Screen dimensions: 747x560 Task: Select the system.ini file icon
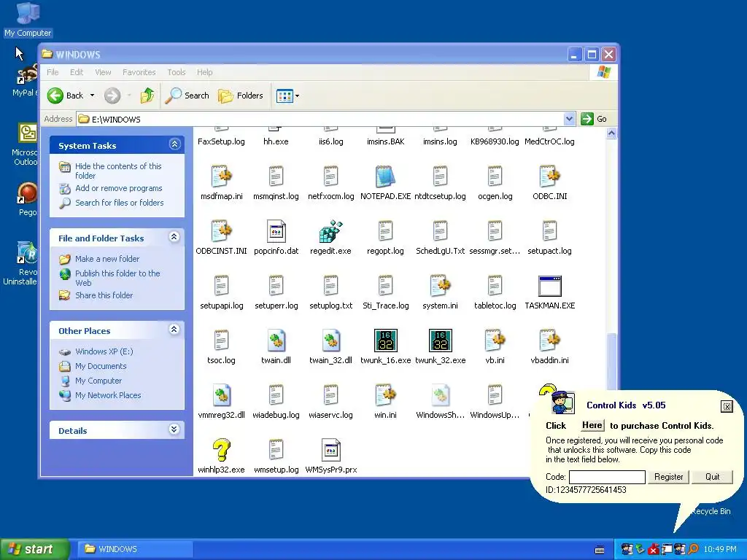coord(440,286)
